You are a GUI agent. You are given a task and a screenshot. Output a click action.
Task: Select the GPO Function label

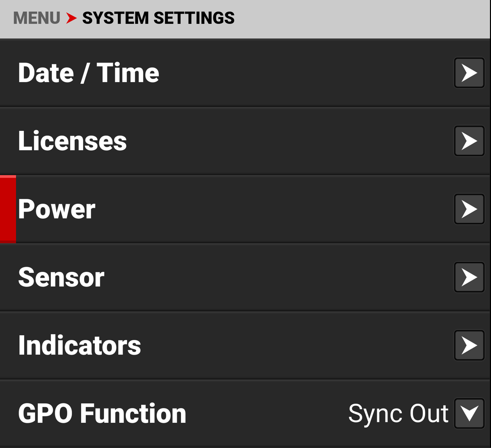click(x=102, y=413)
